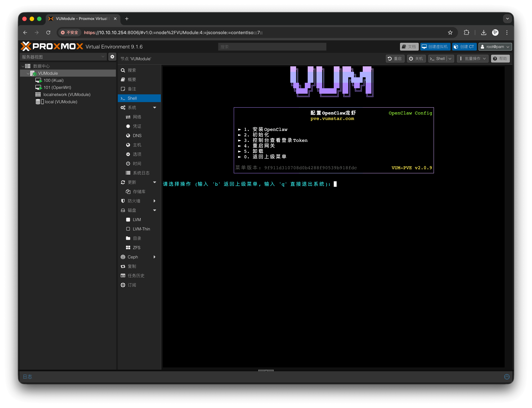Expand the 日志 log panel arrow icon
532x408 pixels.
click(x=507, y=377)
